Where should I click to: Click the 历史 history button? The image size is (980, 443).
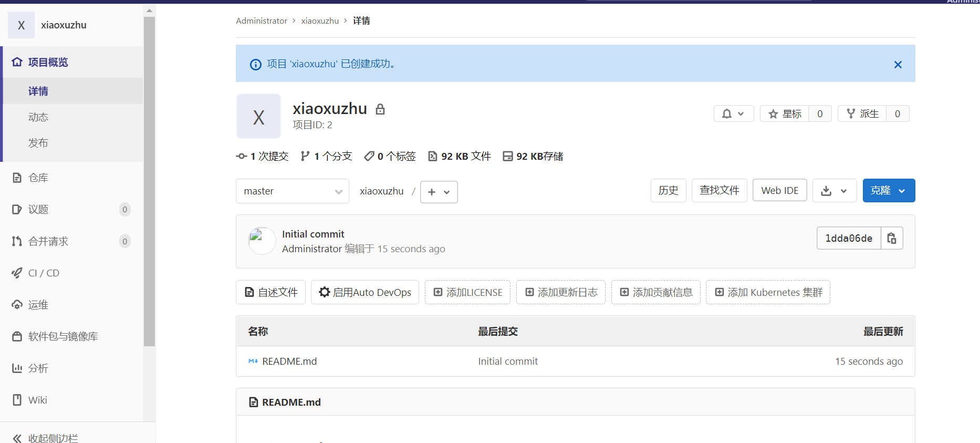(669, 190)
